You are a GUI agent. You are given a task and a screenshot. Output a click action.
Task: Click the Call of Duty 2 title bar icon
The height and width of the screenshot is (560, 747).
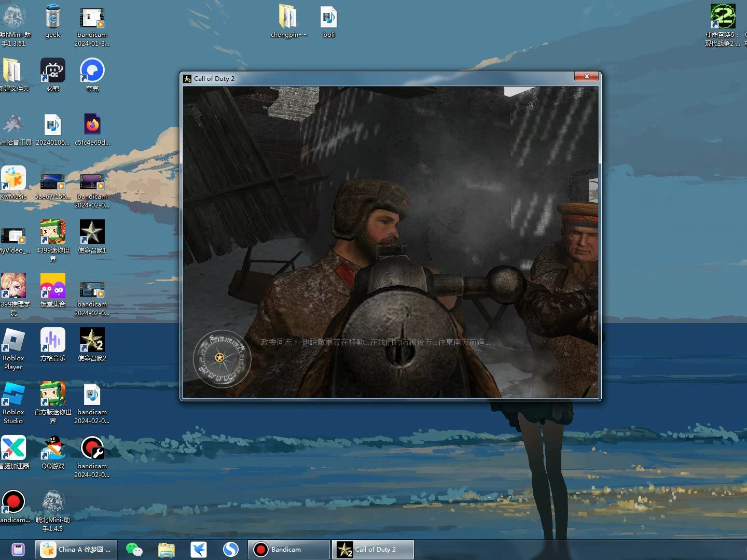pyautogui.click(x=187, y=79)
